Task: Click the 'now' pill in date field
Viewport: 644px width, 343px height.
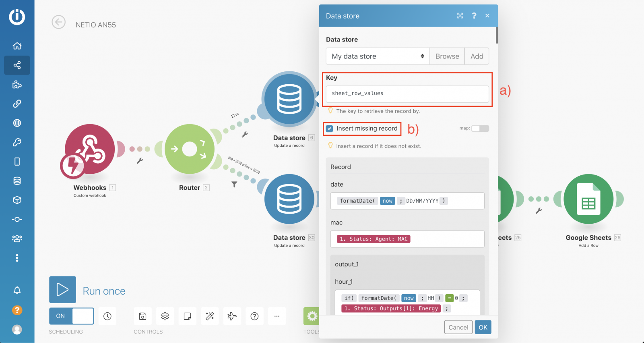Action: click(388, 201)
